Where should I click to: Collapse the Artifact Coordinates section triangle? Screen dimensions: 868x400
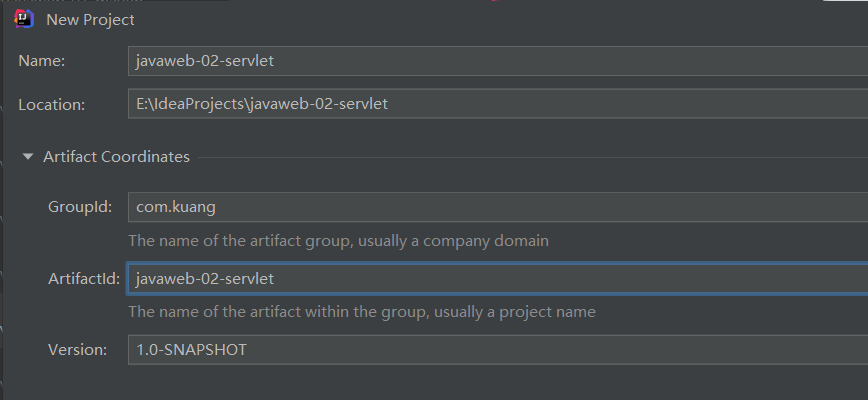[28, 157]
